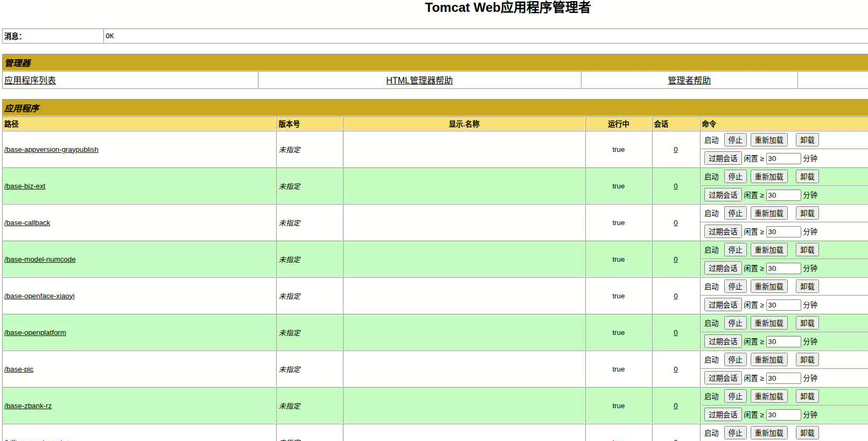This screenshot has height=441, width=868.
Task: Click 重新加载 in the /base-zbank-rz row
Action: tap(769, 396)
